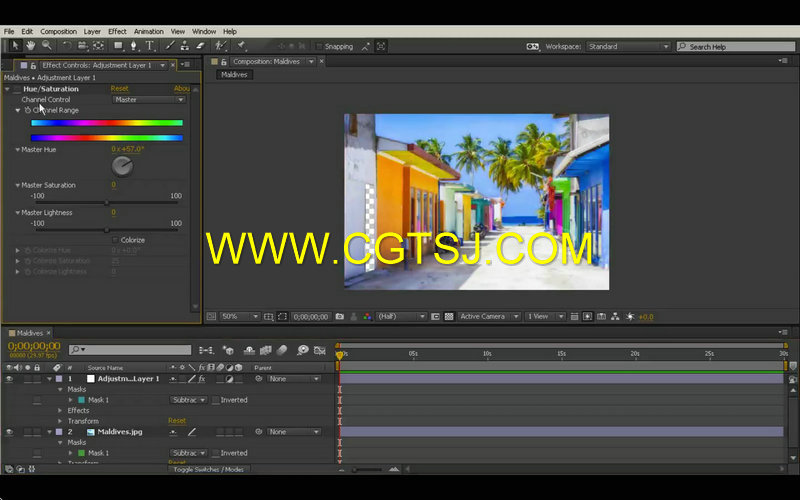
Task: Open the 50% magnification dropdown
Action: (240, 317)
